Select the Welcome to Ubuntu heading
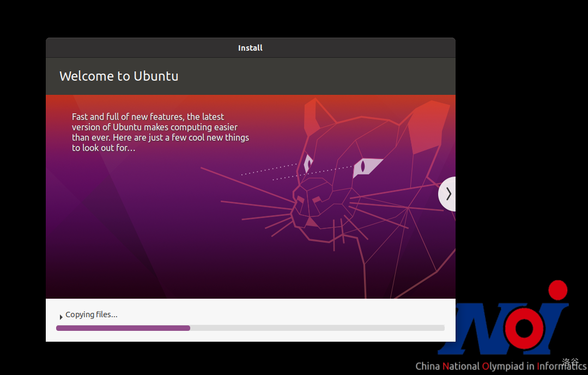This screenshot has height=375, width=588. (119, 76)
